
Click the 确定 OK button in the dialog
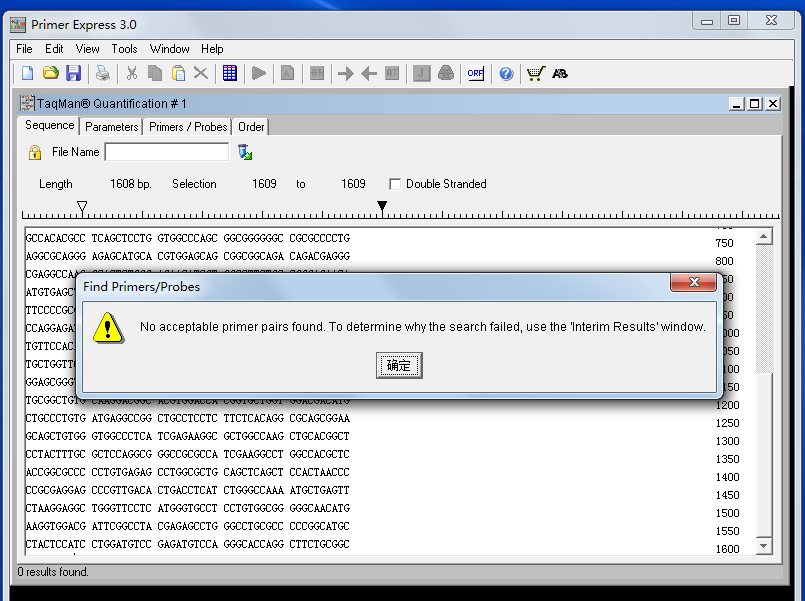[x=399, y=365]
